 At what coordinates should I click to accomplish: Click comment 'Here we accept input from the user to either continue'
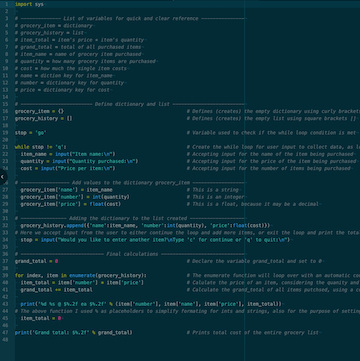(187, 233)
